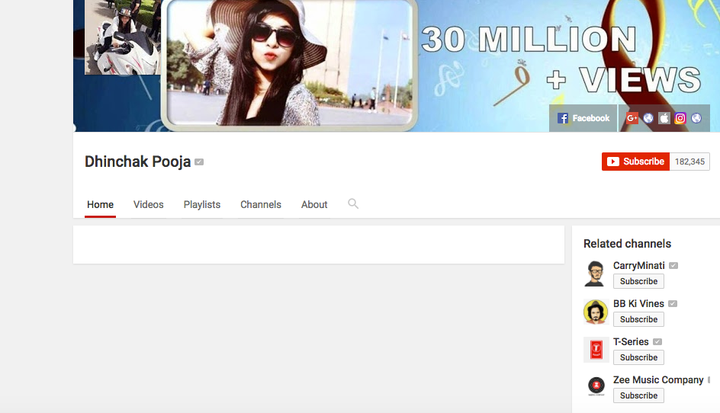Click the Apple icon in banner

click(x=664, y=118)
